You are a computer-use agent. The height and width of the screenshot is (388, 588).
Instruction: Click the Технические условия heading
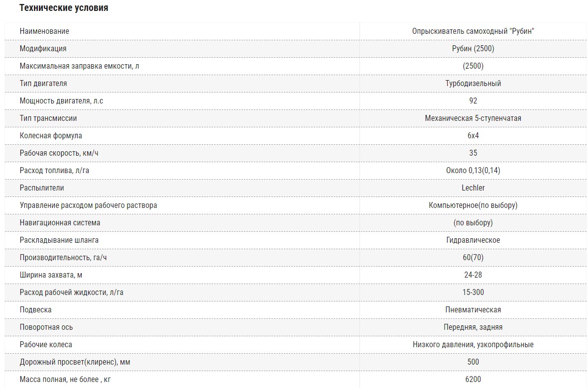[64, 8]
